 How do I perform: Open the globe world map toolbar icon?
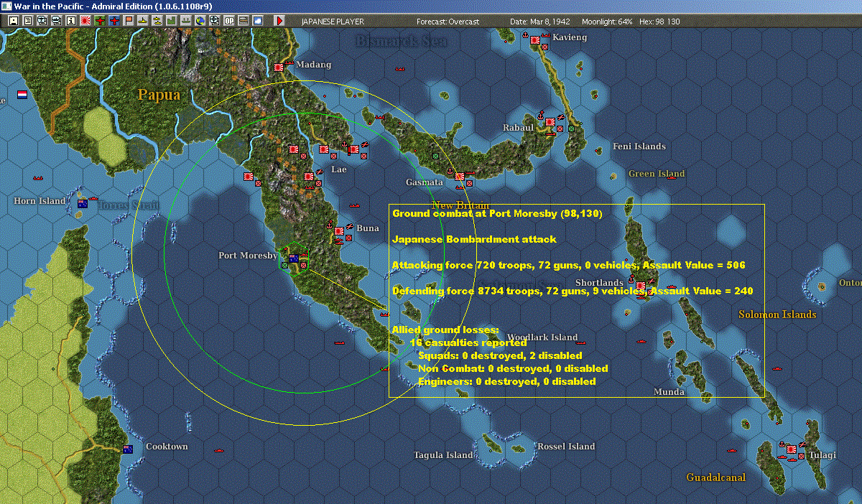pyautogui.click(x=200, y=21)
